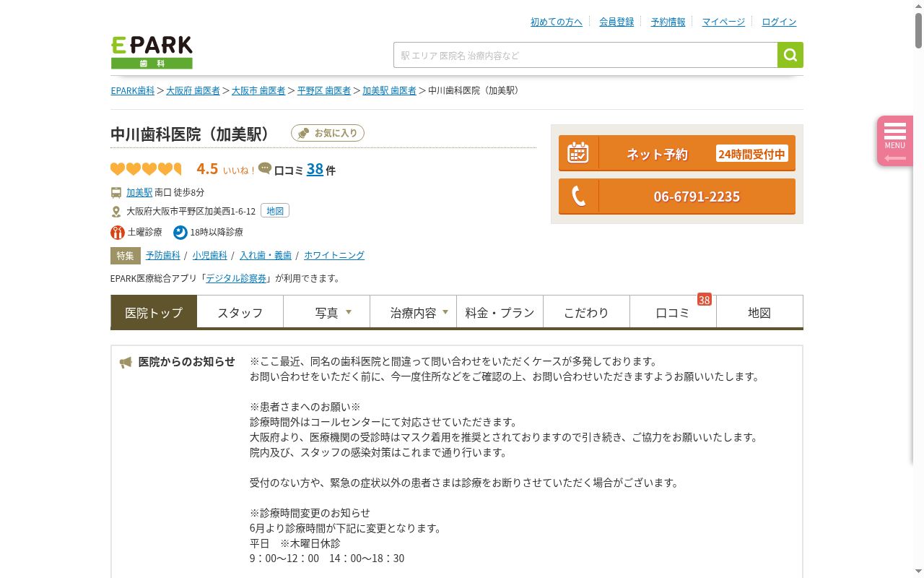Open the pink MENU side tab
The image size is (924, 578).
[x=895, y=141]
